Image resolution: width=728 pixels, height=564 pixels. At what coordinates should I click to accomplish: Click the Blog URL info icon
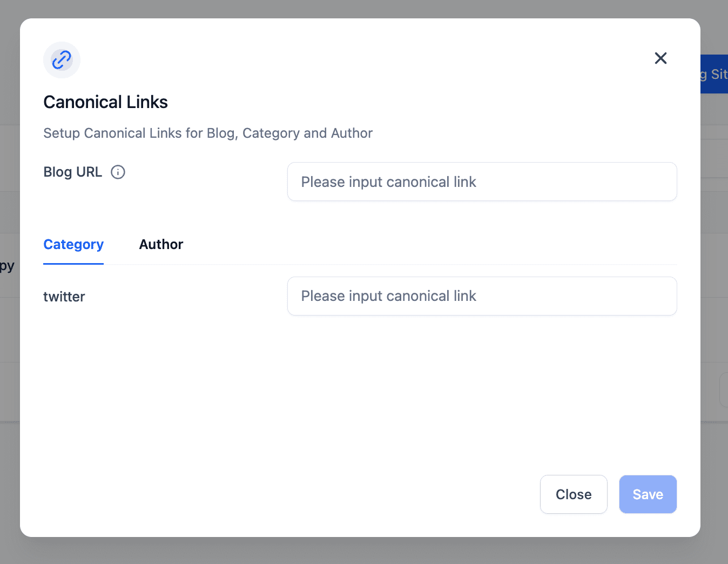click(x=118, y=172)
